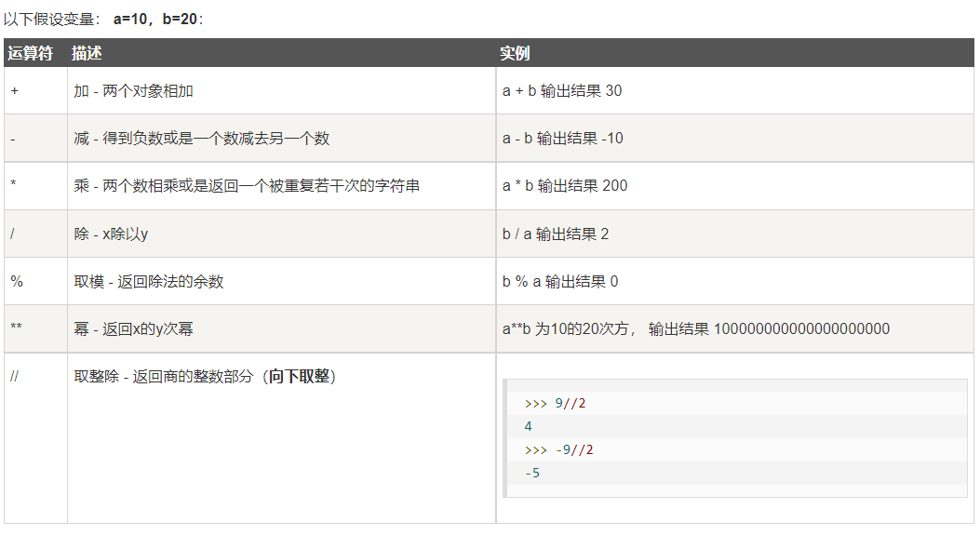The image size is (980, 535).
Task: Click the bold text 'a=10，b=20'
Action: pos(155,19)
